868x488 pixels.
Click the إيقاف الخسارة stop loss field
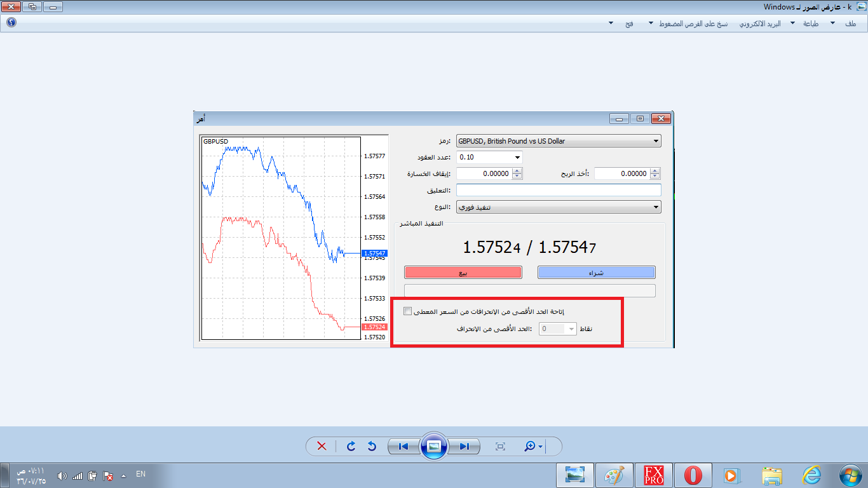(484, 173)
